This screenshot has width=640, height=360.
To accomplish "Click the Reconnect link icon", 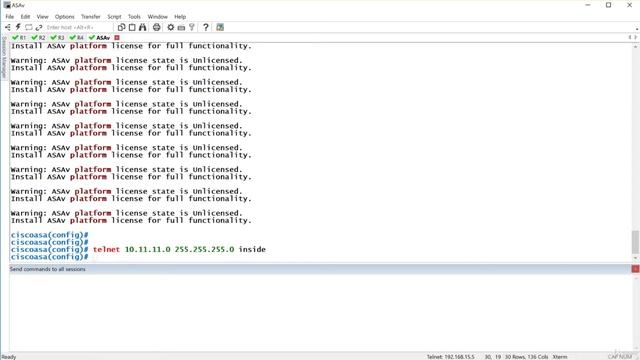I will pyautogui.click(x=39, y=27).
